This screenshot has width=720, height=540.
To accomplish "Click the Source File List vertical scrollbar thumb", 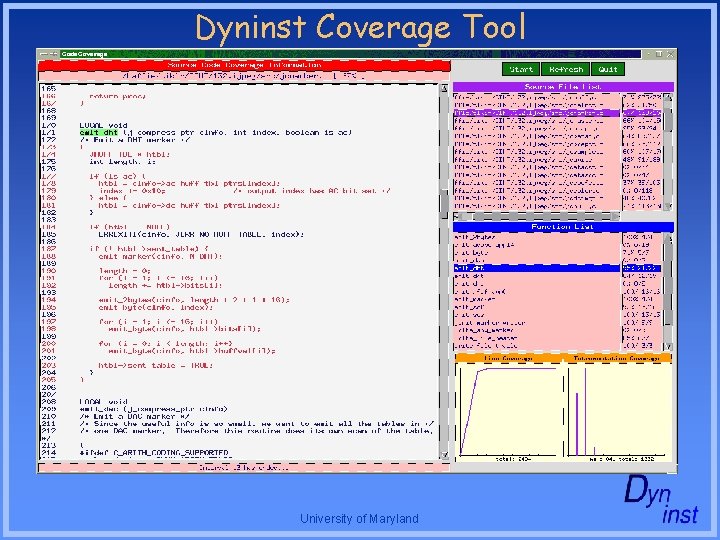I will tap(668, 119).
